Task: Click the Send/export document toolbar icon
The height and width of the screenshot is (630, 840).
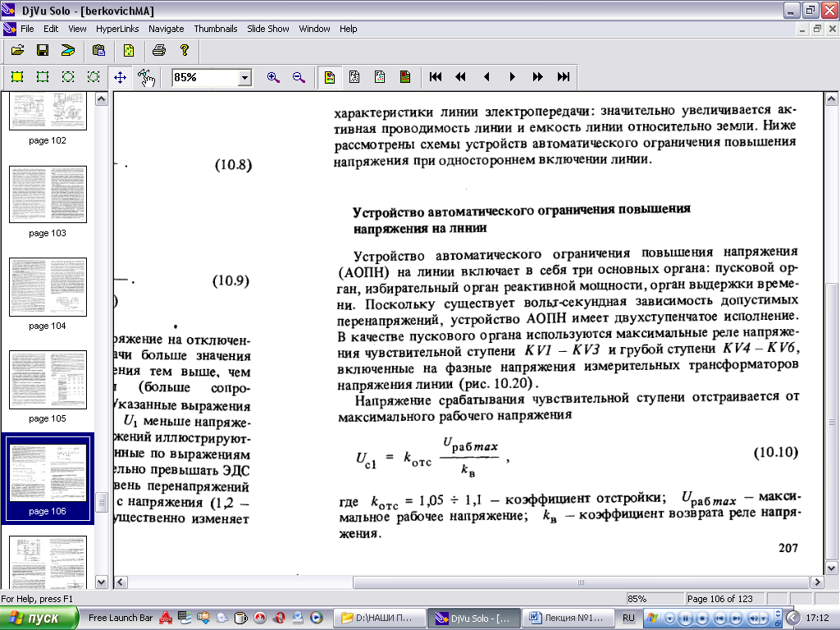Action: point(68,50)
